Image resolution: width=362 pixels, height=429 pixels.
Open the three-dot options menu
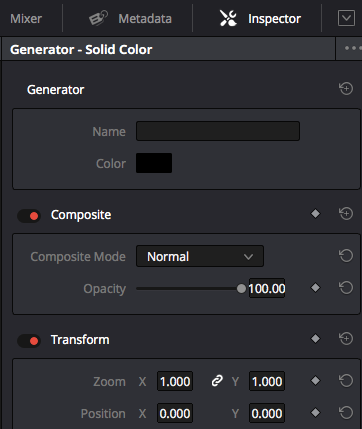353,48
